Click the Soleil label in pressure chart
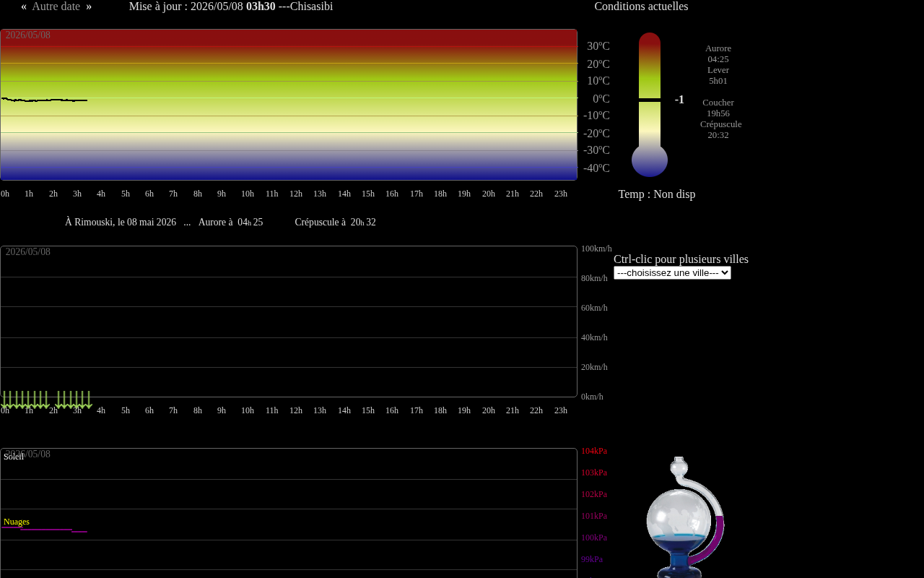Image resolution: width=924 pixels, height=578 pixels. click(14, 457)
